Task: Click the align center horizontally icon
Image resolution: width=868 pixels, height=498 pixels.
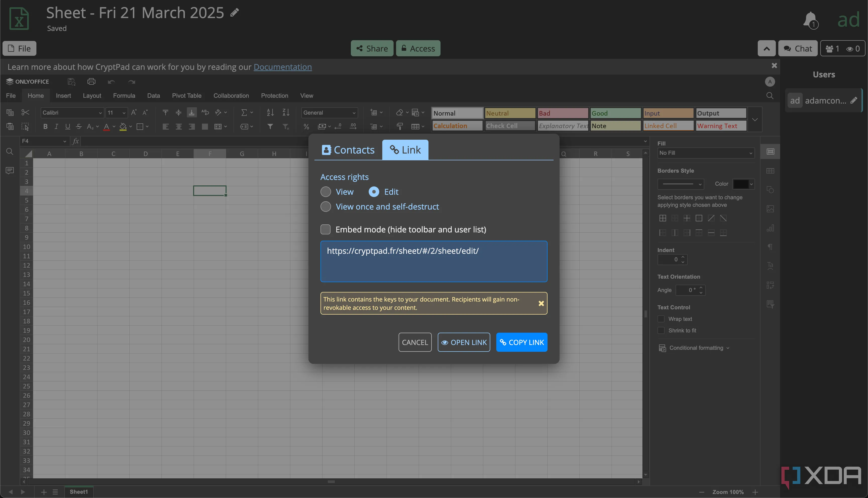Action: click(179, 127)
